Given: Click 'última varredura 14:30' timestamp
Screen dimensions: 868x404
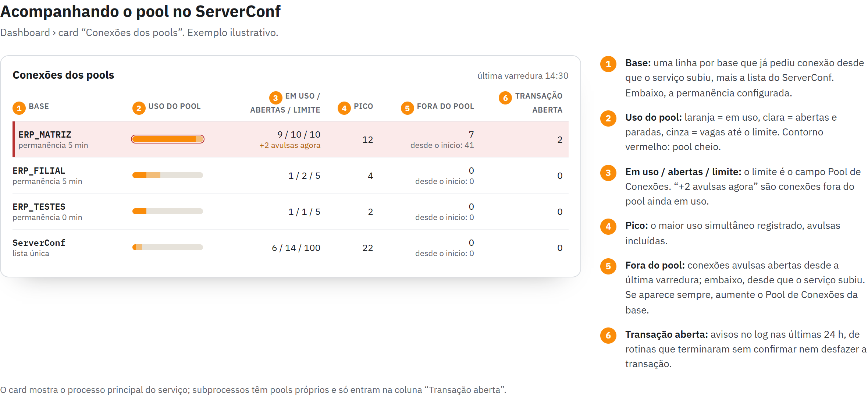Looking at the screenshot, I should point(523,76).
